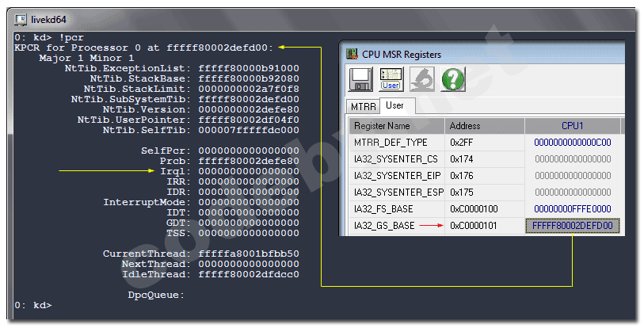Screen dimensions: 644x328
Task: Click the Irql label in console
Action: click(x=175, y=171)
